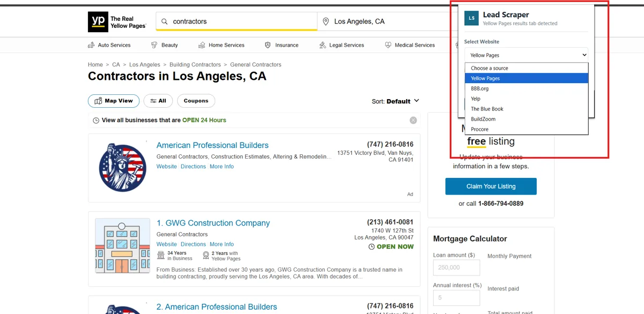Image resolution: width=644 pixels, height=314 pixels.
Task: Open Insurance category
Action: tap(281, 45)
